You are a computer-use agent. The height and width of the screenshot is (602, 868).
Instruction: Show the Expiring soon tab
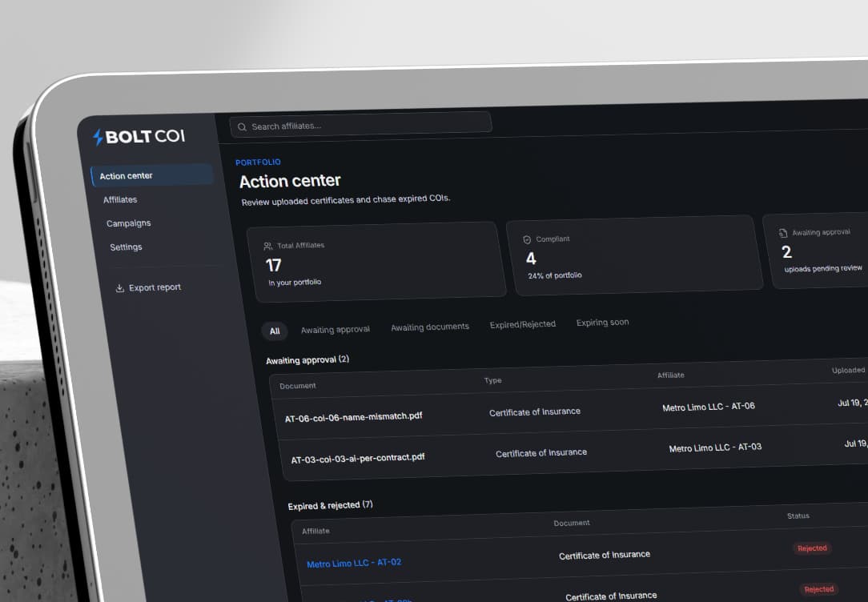click(x=602, y=322)
